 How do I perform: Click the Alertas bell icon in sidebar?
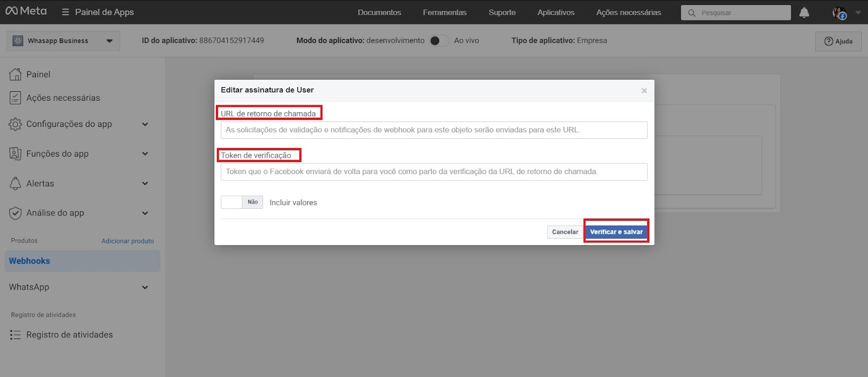(15, 183)
